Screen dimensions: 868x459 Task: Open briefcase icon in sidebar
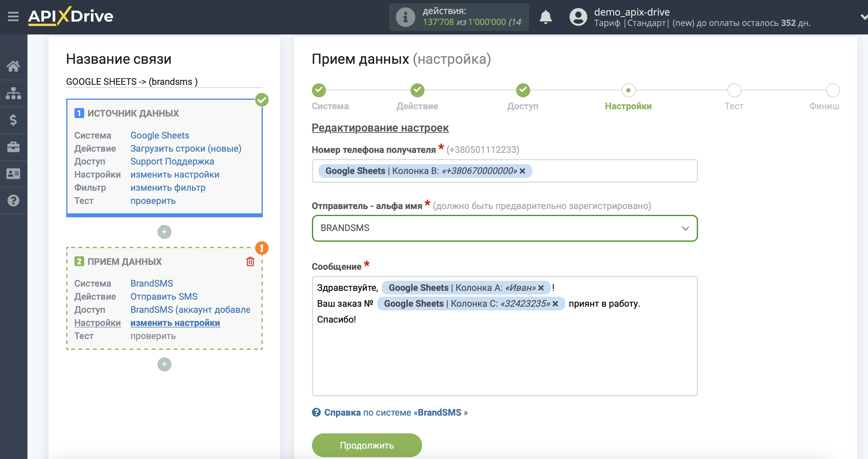coord(13,147)
